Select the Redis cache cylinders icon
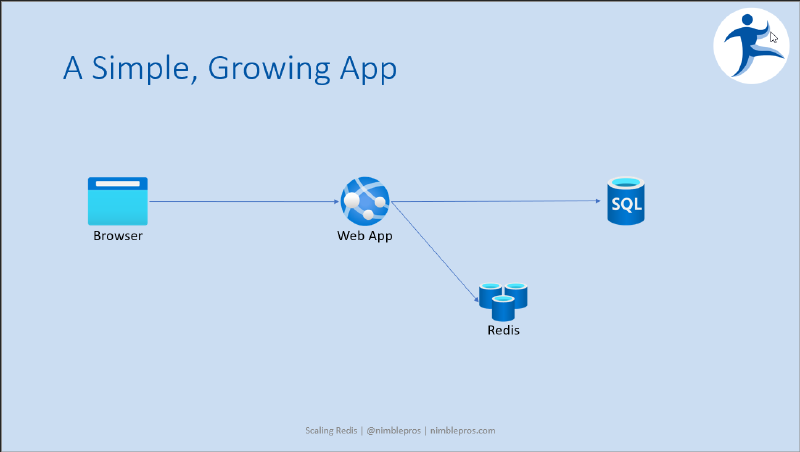The image size is (800, 452). tap(503, 302)
